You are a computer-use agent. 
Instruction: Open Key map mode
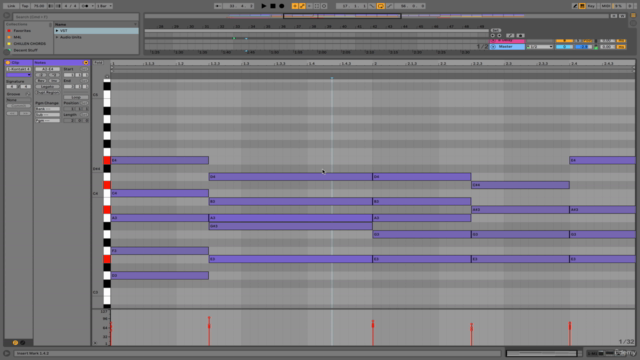click(x=591, y=6)
